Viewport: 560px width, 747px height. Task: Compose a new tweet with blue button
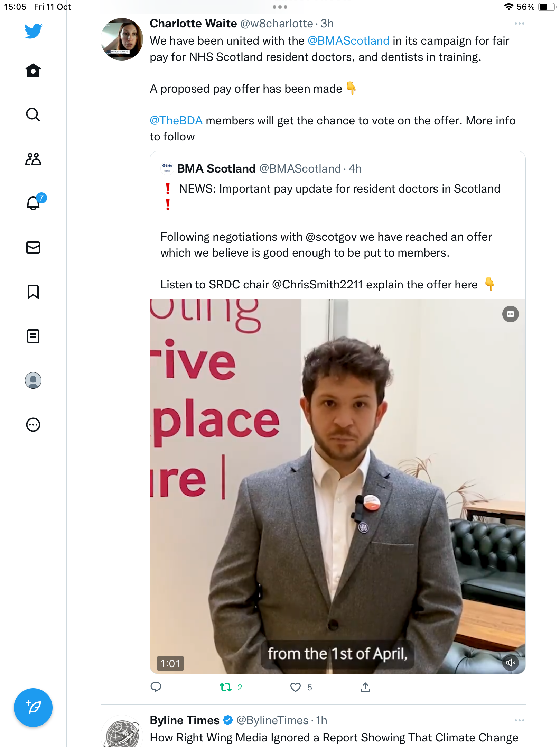pyautogui.click(x=33, y=708)
